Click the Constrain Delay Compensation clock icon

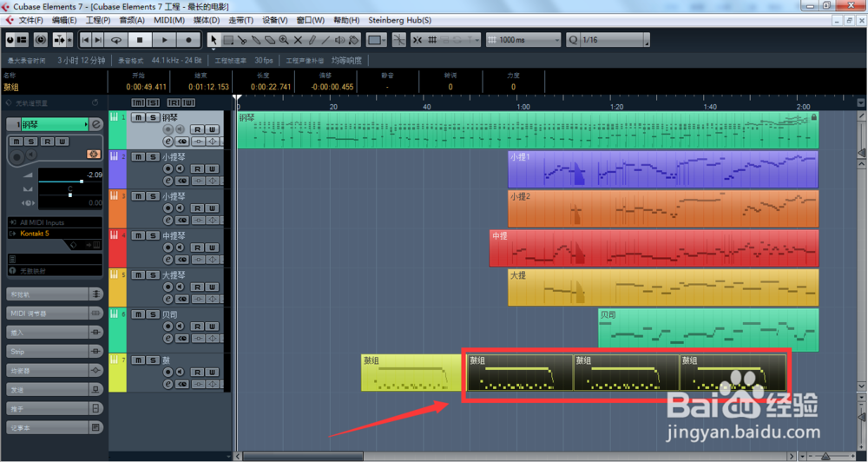pos(41,40)
